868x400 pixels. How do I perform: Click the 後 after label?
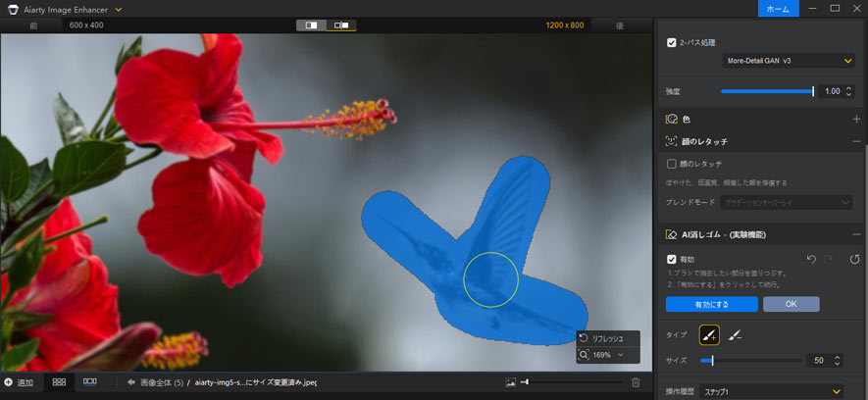[x=620, y=25]
